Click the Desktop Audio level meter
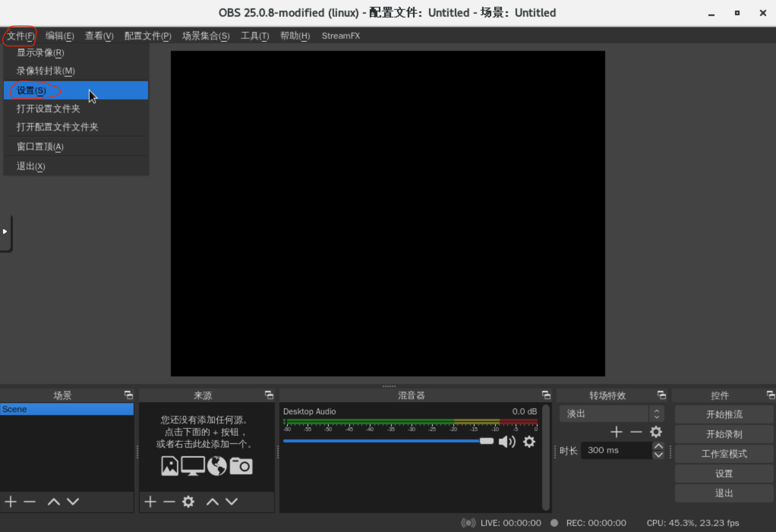This screenshot has height=532, width=776. click(x=410, y=422)
